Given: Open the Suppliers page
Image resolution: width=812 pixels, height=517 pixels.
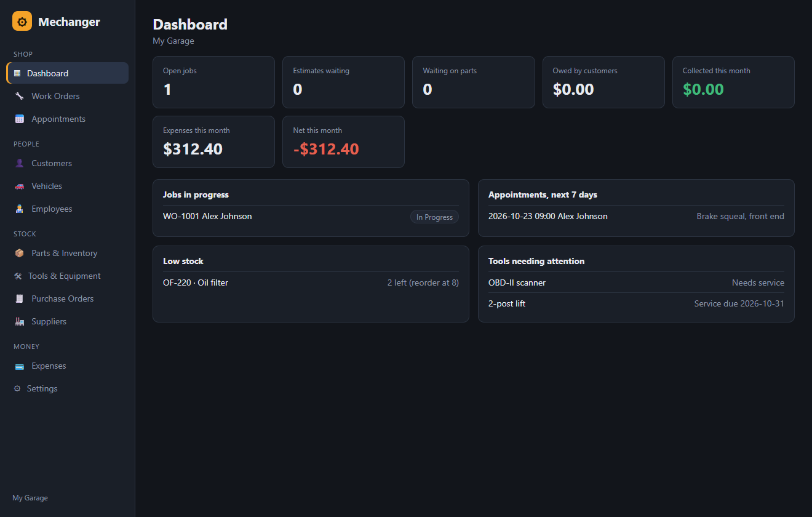Looking at the screenshot, I should coord(68,321).
